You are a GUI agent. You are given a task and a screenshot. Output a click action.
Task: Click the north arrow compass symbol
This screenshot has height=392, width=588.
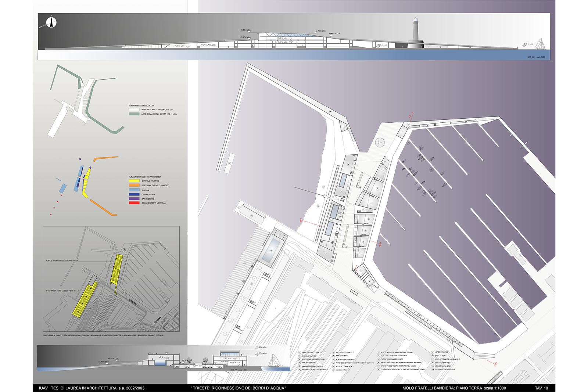[x=52, y=22]
